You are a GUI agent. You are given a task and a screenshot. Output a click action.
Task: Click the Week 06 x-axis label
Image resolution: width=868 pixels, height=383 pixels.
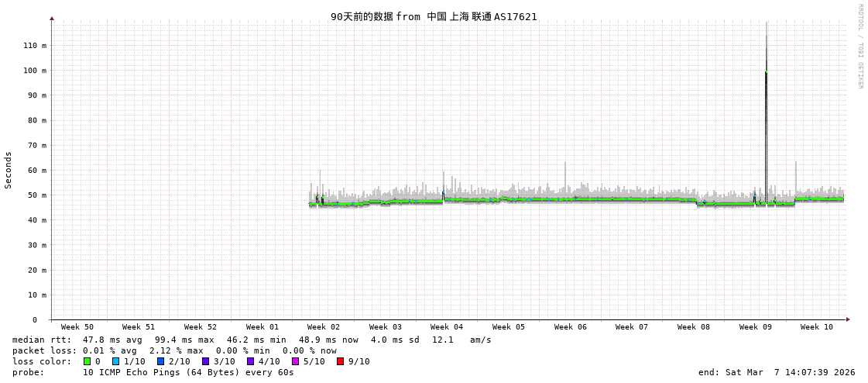(570, 327)
